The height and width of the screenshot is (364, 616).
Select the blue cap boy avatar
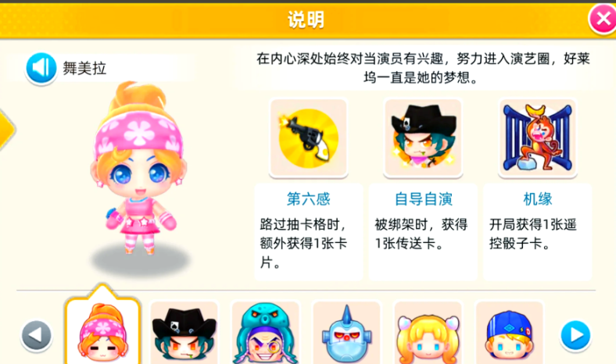(510, 333)
